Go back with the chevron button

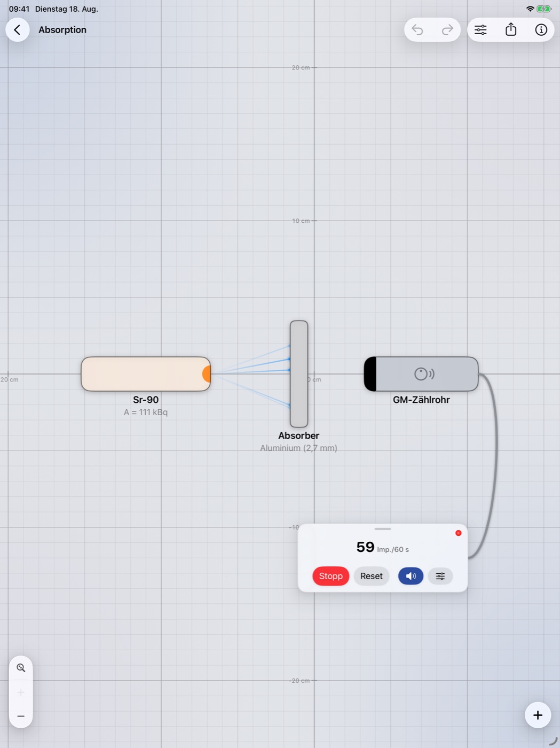point(18,30)
